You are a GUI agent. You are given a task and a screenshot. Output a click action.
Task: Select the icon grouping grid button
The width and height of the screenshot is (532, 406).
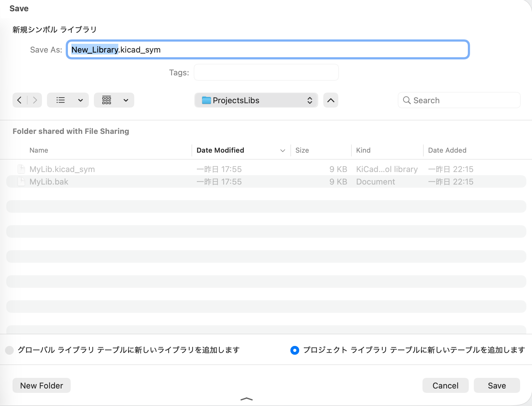tap(106, 100)
